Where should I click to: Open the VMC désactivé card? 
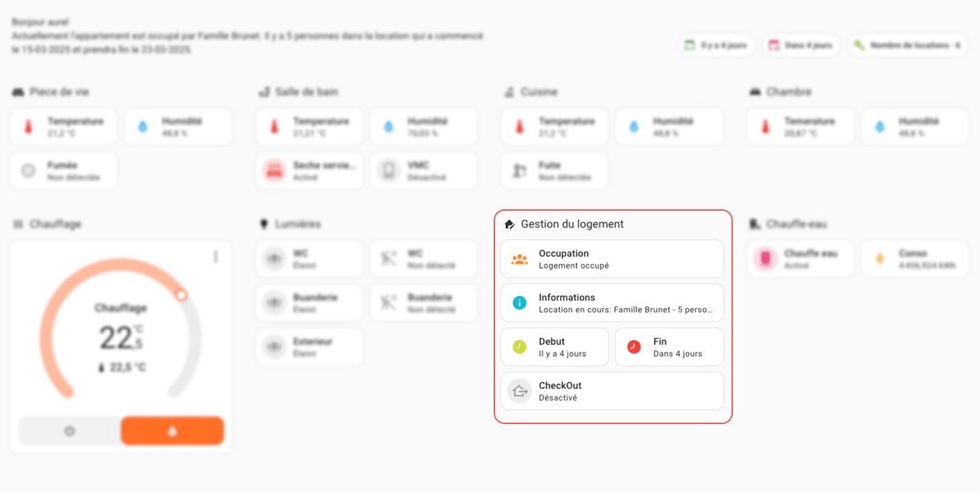click(x=424, y=171)
